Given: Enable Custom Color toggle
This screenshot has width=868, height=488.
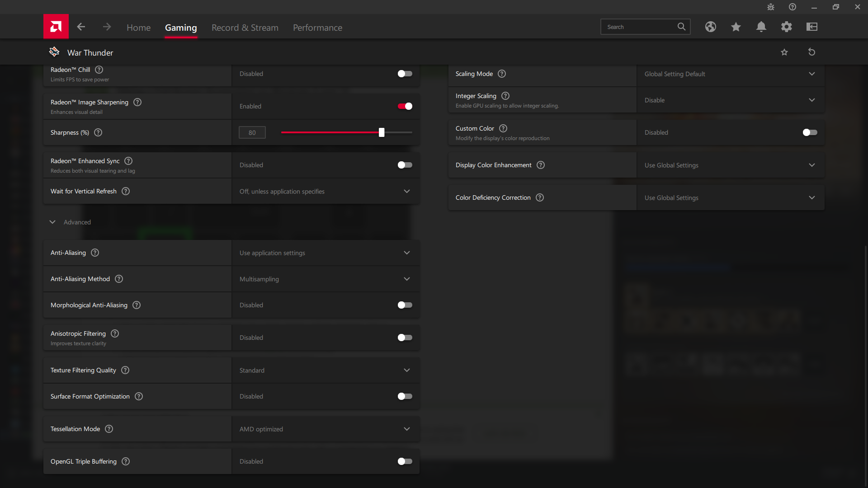Looking at the screenshot, I should (x=810, y=132).
